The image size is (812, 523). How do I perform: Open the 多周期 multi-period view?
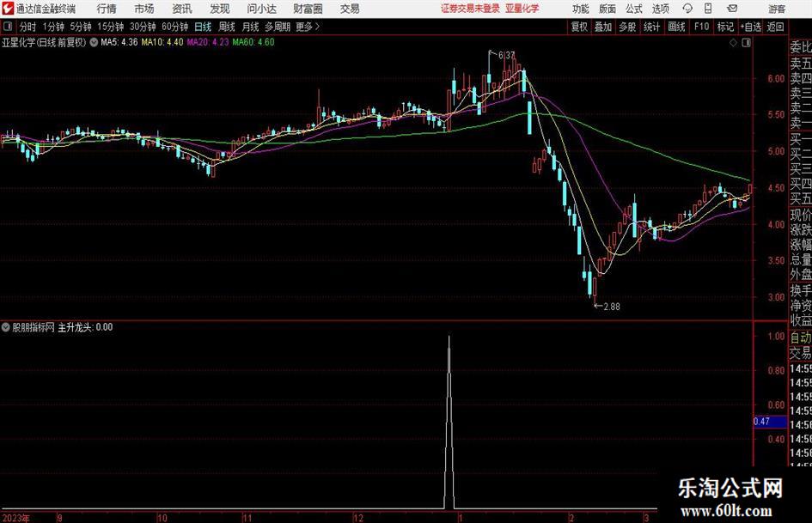tap(278, 27)
